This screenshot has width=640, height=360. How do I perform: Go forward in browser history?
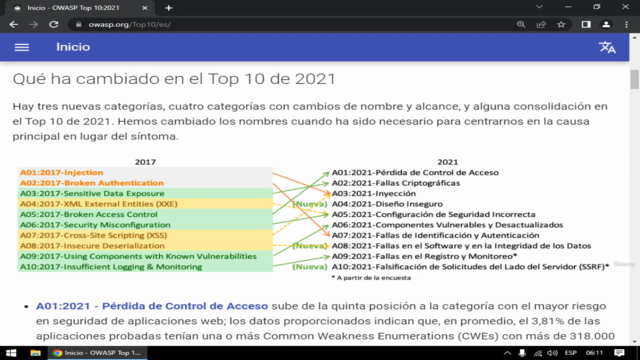pos(33,24)
